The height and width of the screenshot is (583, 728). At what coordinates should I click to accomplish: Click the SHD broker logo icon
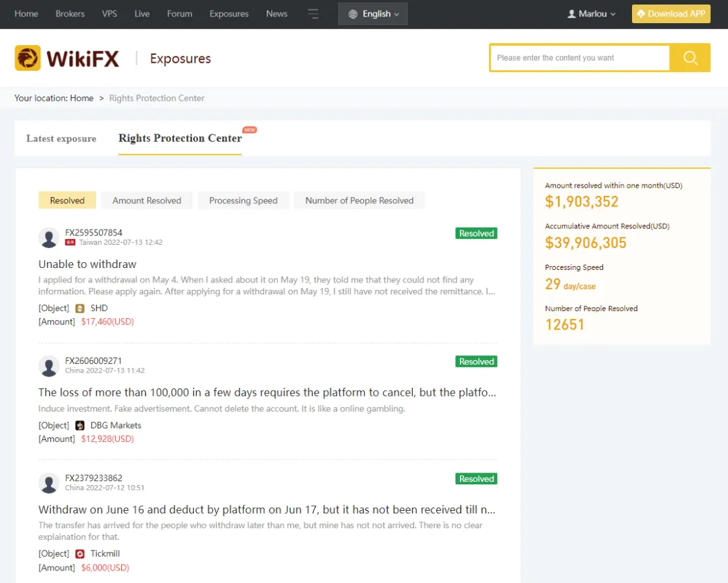coord(80,308)
